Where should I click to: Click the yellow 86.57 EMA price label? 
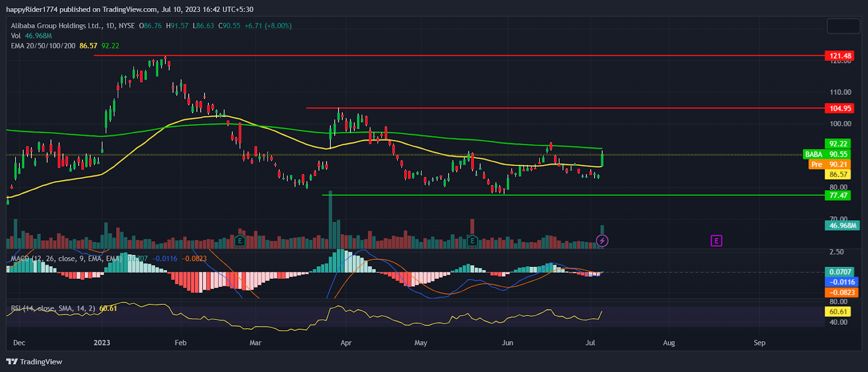tap(838, 175)
